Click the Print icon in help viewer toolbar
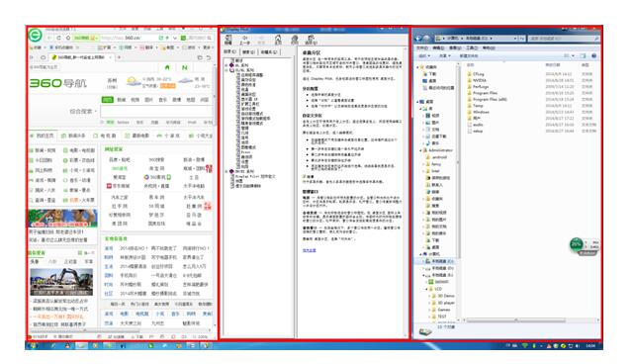 click(295, 40)
